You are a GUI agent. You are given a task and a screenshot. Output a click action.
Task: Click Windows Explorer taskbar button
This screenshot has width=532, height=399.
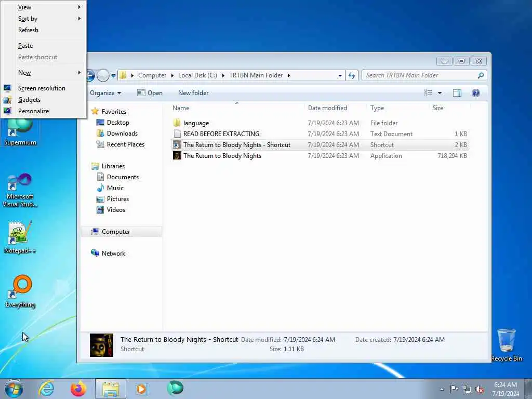pyautogui.click(x=111, y=389)
